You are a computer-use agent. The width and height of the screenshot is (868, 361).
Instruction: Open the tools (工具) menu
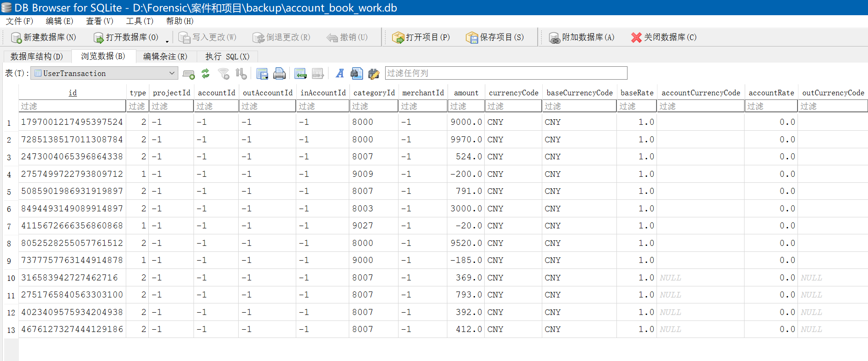[140, 21]
